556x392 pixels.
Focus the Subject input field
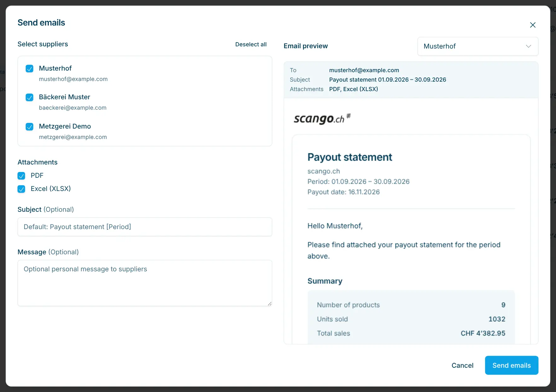click(145, 227)
